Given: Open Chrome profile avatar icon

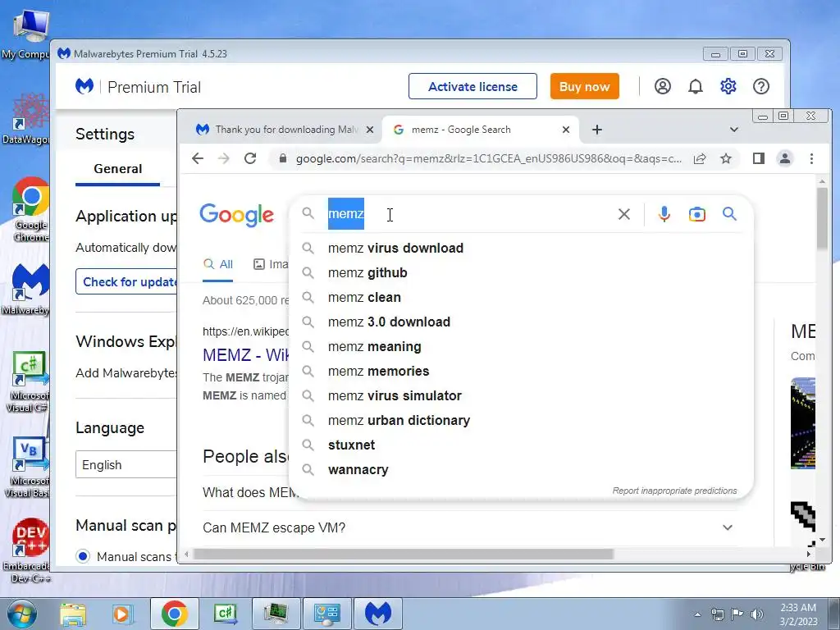Looking at the screenshot, I should [x=785, y=158].
